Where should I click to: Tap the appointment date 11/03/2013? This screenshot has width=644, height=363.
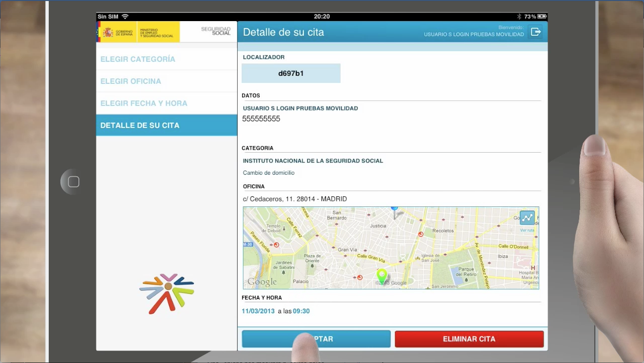(x=258, y=311)
